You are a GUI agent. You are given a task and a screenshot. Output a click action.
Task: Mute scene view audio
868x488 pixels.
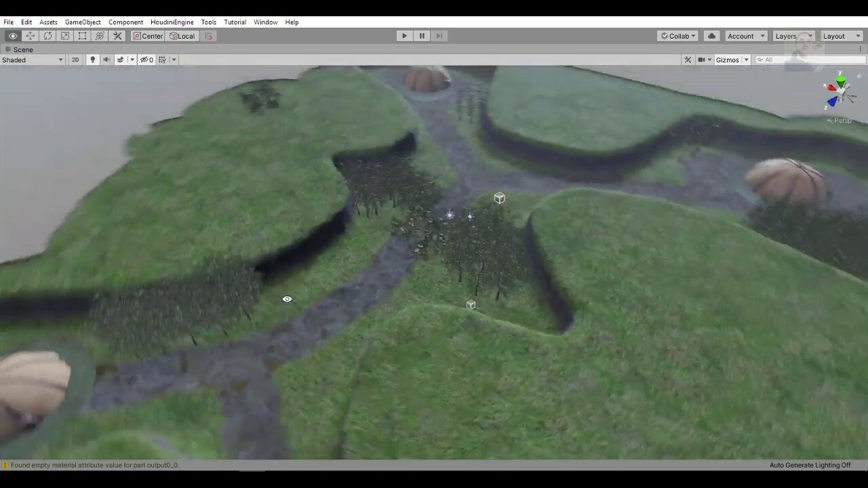tap(106, 60)
